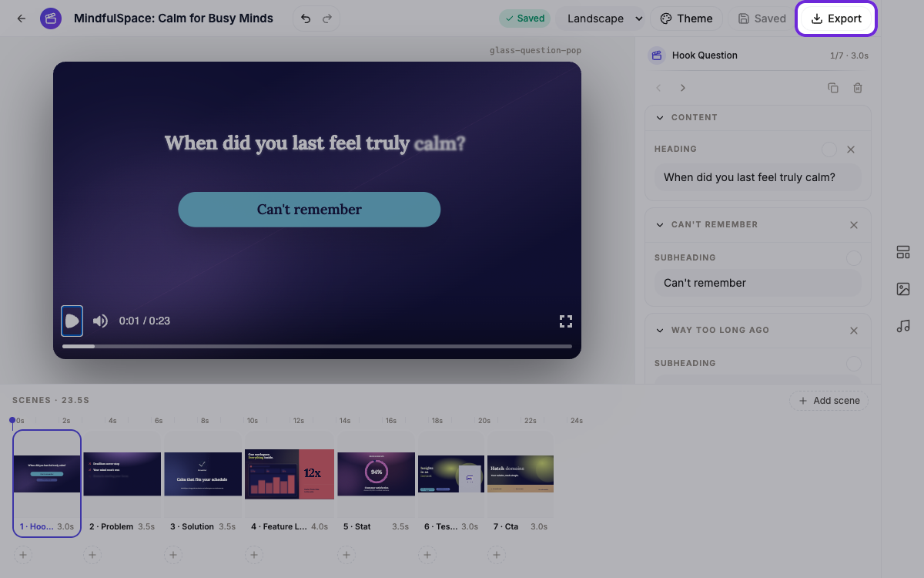The width and height of the screenshot is (924, 578).
Task: Open the image media panel icon
Action: coord(903,289)
